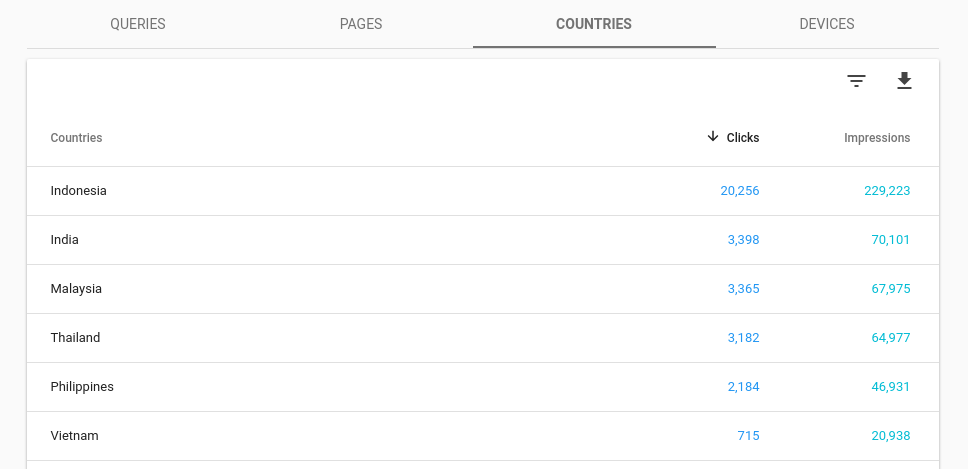Screen dimensions: 968x469
Task: Click India's 70,101 impressions value
Action: tap(891, 240)
